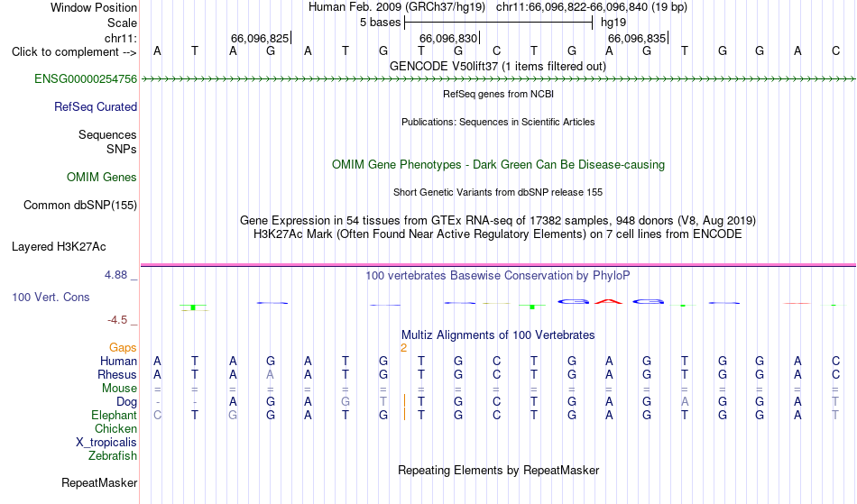This screenshot has width=857, height=504.
Task: Click the Scale label
Action: point(122,23)
